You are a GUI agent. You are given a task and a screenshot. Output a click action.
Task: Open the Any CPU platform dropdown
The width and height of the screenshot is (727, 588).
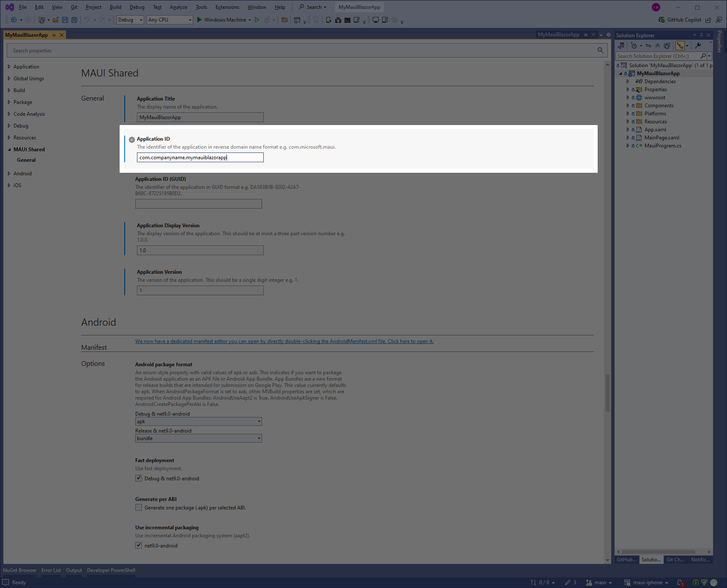point(170,20)
